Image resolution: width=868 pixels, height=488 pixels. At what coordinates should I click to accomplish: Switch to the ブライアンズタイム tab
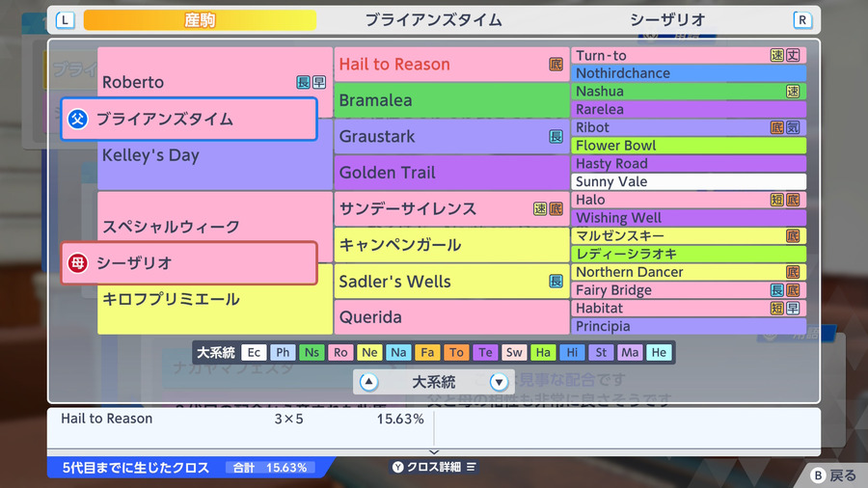(x=433, y=20)
